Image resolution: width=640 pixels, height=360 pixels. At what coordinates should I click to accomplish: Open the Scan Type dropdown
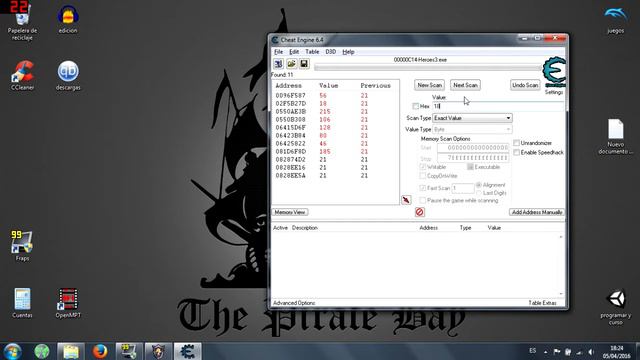(472, 118)
